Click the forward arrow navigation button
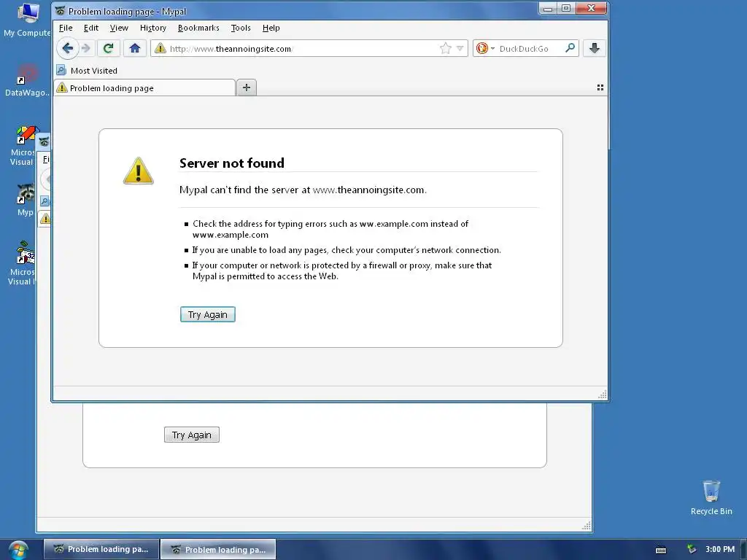The width and height of the screenshot is (747, 560). (86, 48)
